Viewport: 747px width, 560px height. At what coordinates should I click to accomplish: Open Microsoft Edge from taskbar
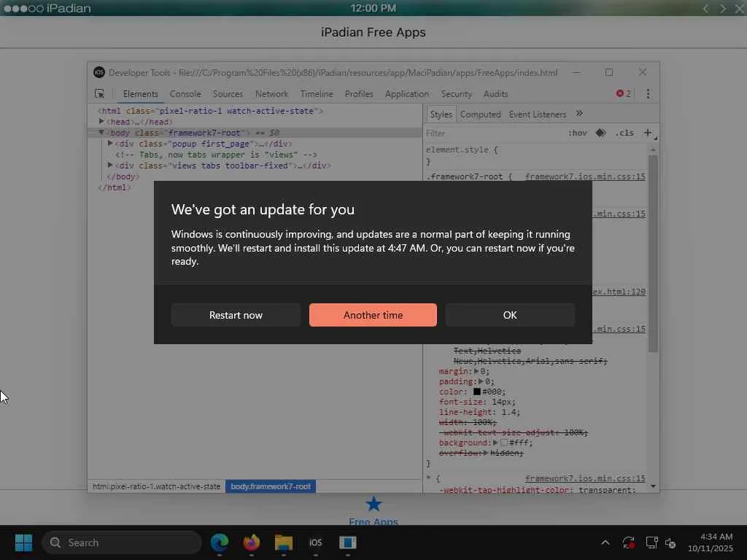220,542
